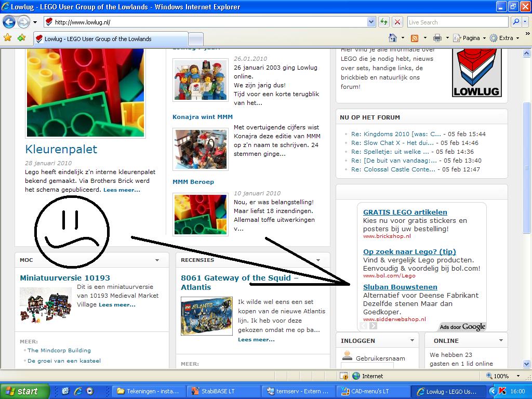Add to Favorites with the star-plus icon
The image size is (532, 399).
(21, 37)
